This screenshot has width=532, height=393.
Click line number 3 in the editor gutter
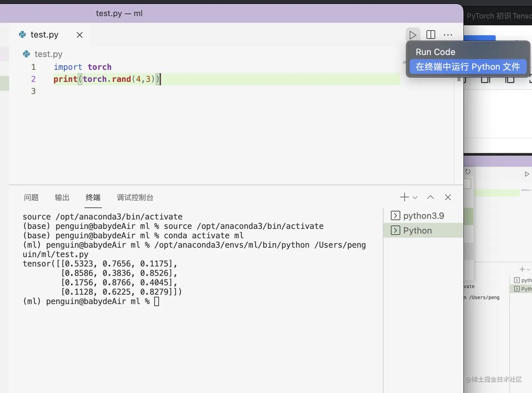[33, 91]
